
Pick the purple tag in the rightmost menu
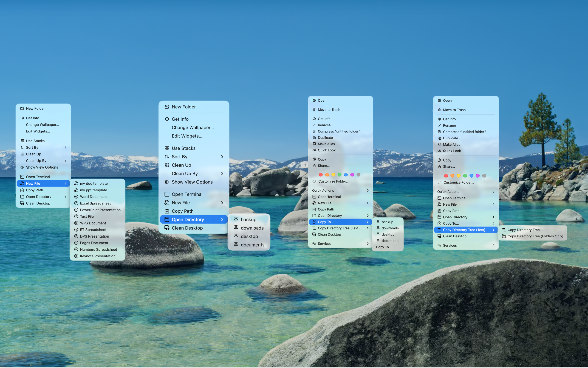[x=478, y=176]
